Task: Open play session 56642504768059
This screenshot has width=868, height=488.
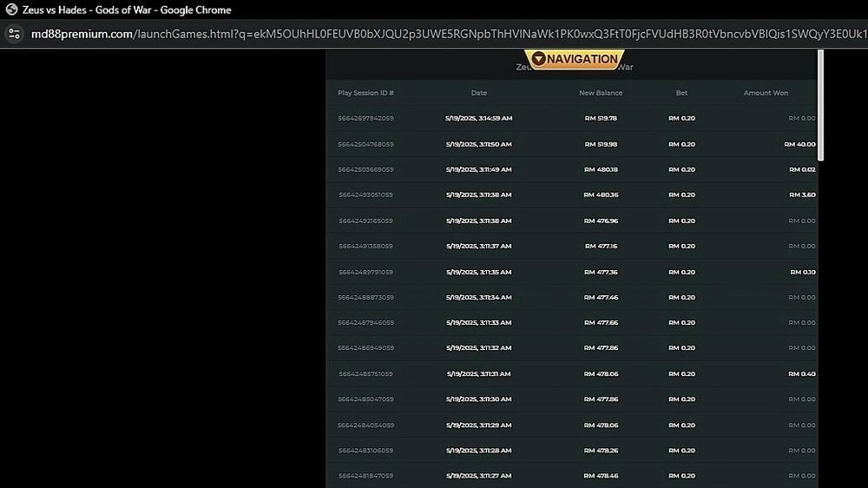Action: [365, 144]
